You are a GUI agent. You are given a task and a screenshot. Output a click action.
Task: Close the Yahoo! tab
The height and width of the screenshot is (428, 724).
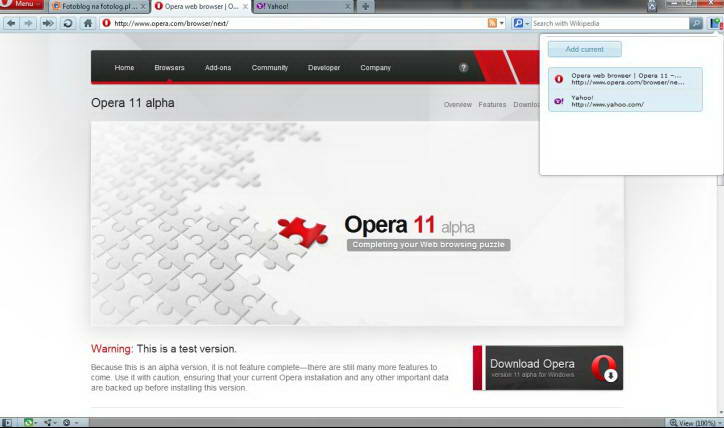(x=347, y=6)
